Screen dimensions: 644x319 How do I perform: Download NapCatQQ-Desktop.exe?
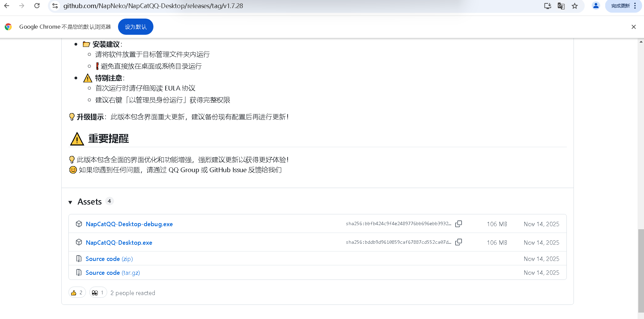click(119, 243)
